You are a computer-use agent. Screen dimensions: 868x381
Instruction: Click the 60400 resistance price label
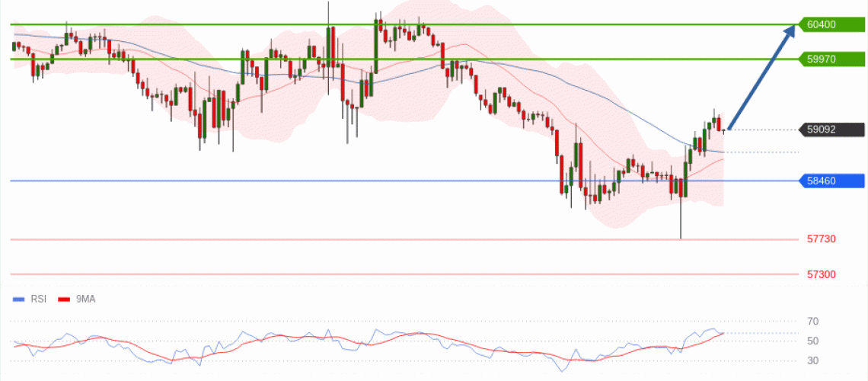coord(831,24)
